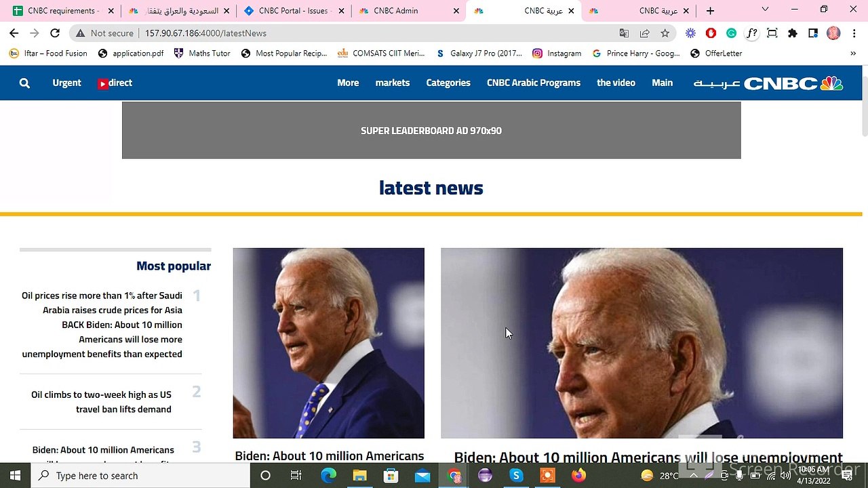This screenshot has height=488, width=868.
Task: Close the active CNBC Arabia tab
Action: [571, 11]
